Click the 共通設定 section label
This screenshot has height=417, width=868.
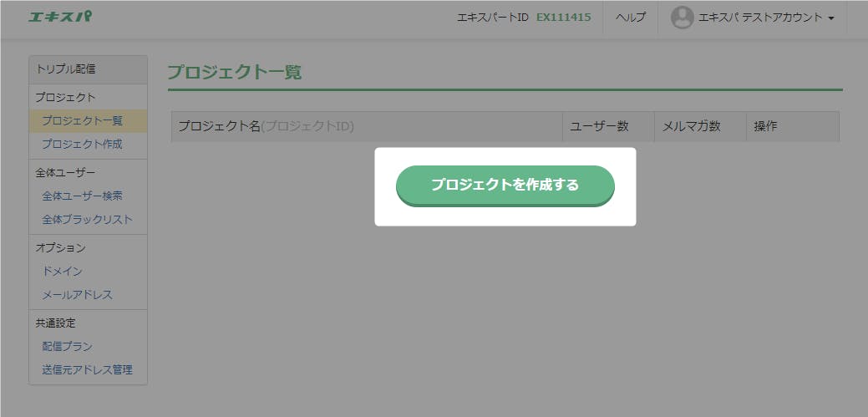pos(55,323)
